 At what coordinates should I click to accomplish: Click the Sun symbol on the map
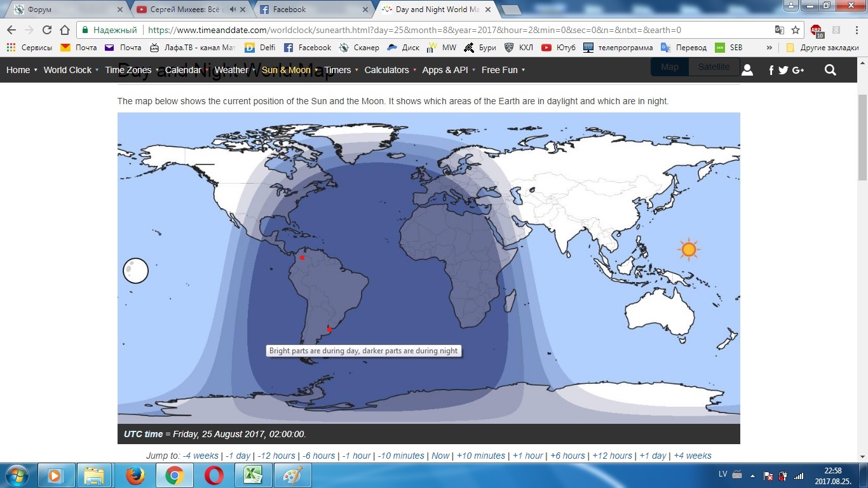tap(689, 249)
